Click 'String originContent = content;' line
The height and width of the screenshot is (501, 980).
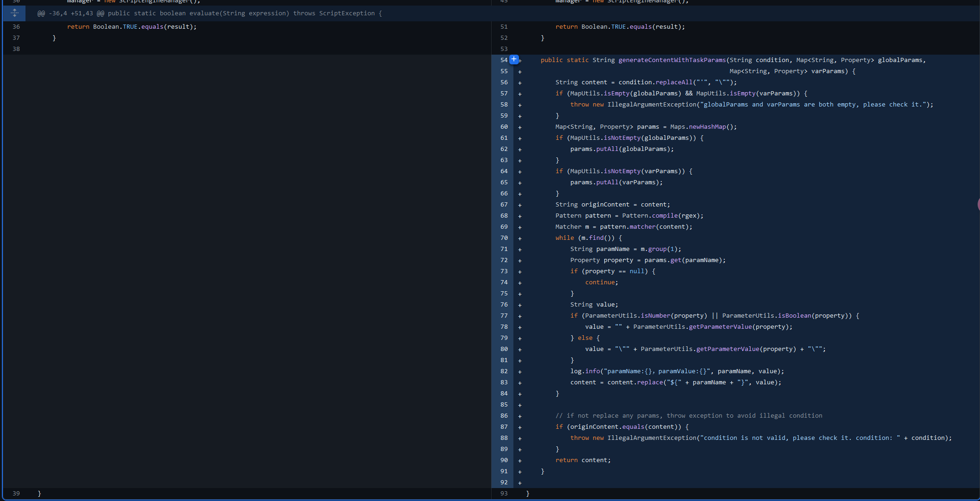(x=613, y=205)
